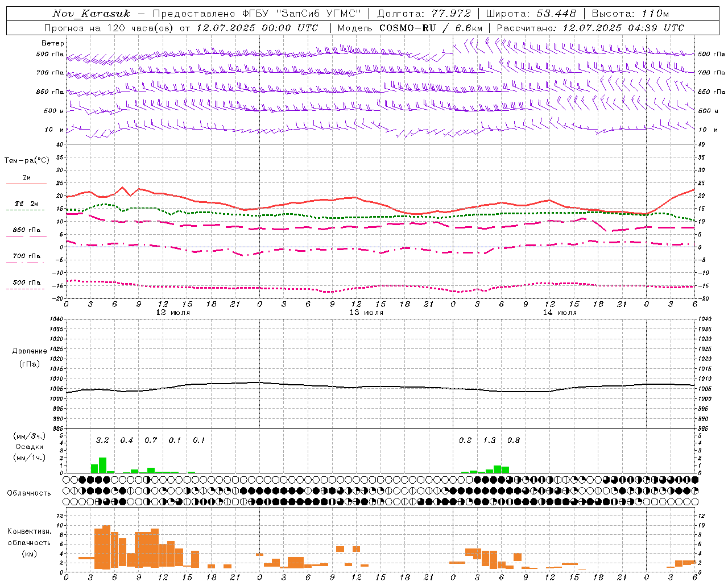Click the date label 13 июля
Screen dimensions: 728x582
[x=366, y=313]
